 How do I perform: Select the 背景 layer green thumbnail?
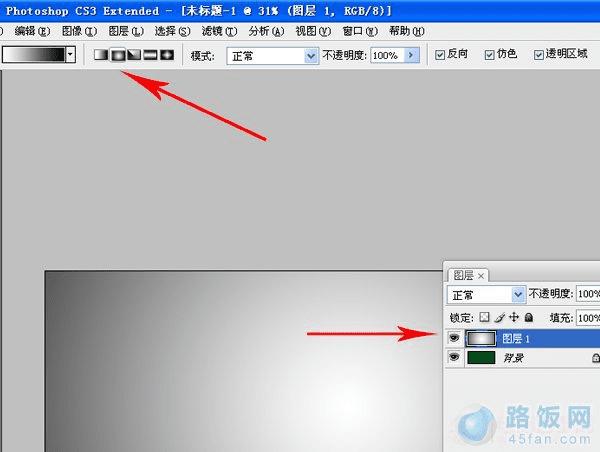click(x=481, y=357)
